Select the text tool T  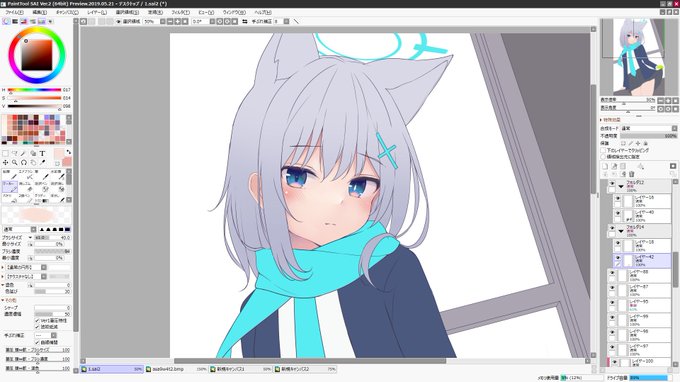pos(42,153)
